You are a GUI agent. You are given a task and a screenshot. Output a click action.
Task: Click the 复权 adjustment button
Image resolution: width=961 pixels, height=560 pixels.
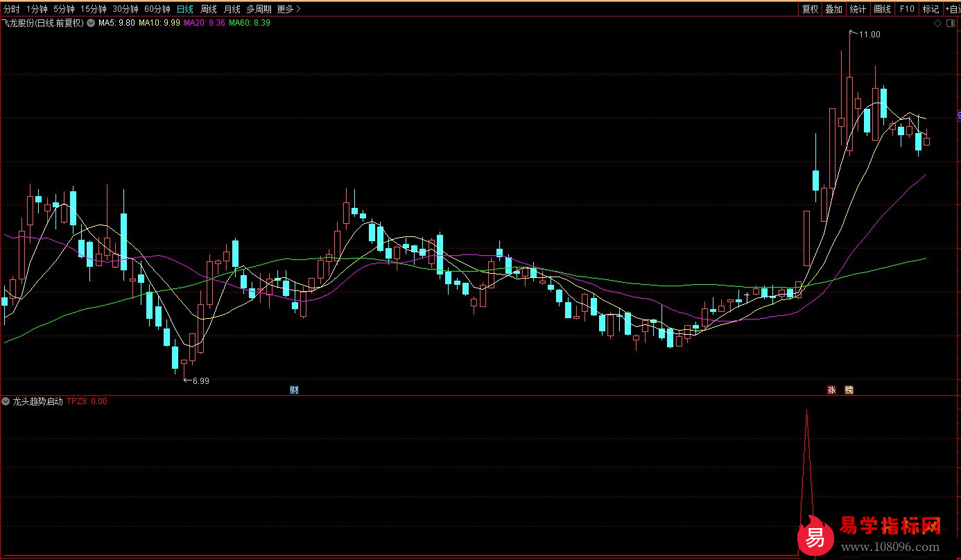[810, 9]
